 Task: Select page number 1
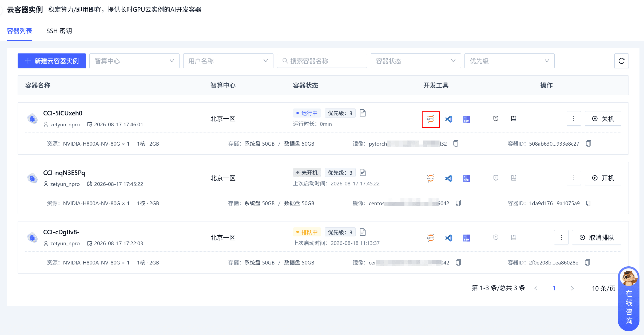coord(554,288)
